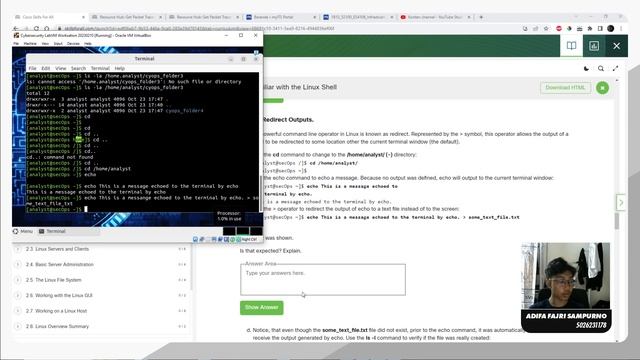The image size is (640, 360).
Task: Open the terminal View menu
Action: (60, 69)
